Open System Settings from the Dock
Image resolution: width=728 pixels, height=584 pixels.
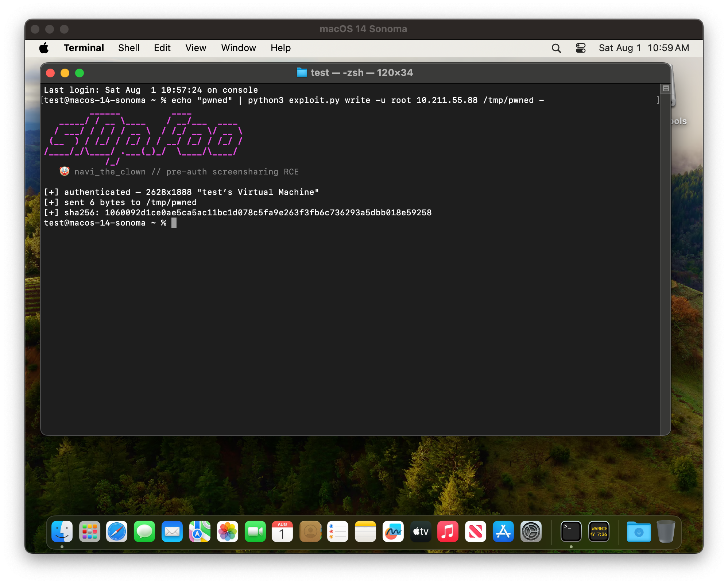click(531, 531)
